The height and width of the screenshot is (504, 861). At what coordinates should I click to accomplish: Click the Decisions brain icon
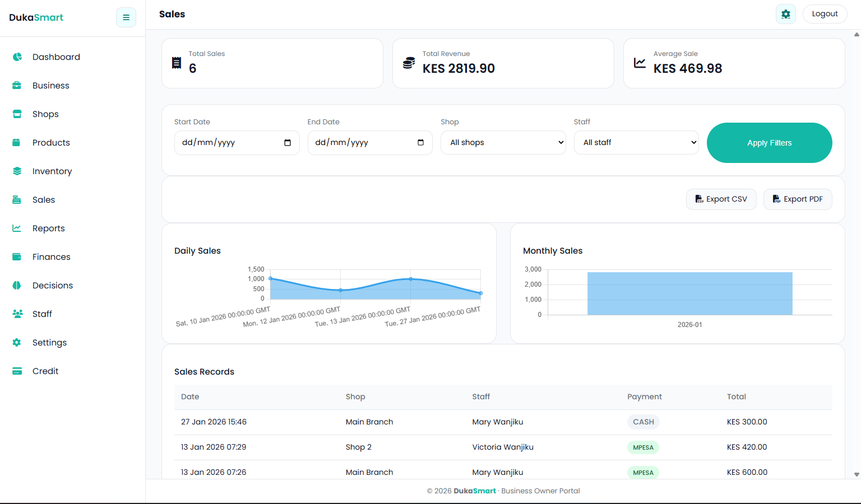(17, 286)
